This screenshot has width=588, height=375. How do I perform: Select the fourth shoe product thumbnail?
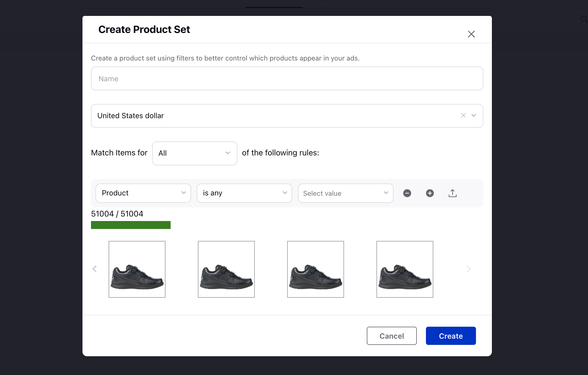(x=405, y=269)
